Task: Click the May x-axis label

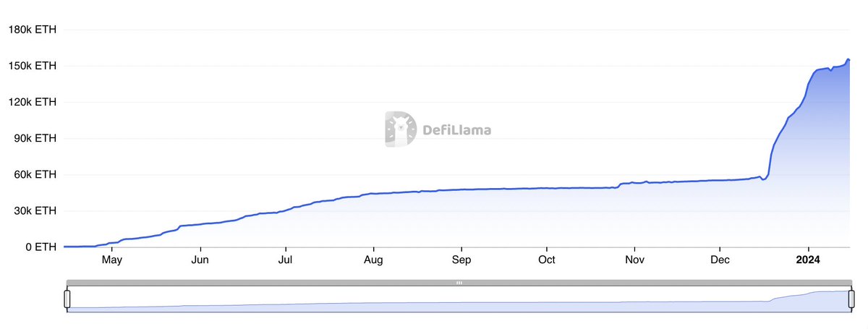Action: tap(111, 260)
